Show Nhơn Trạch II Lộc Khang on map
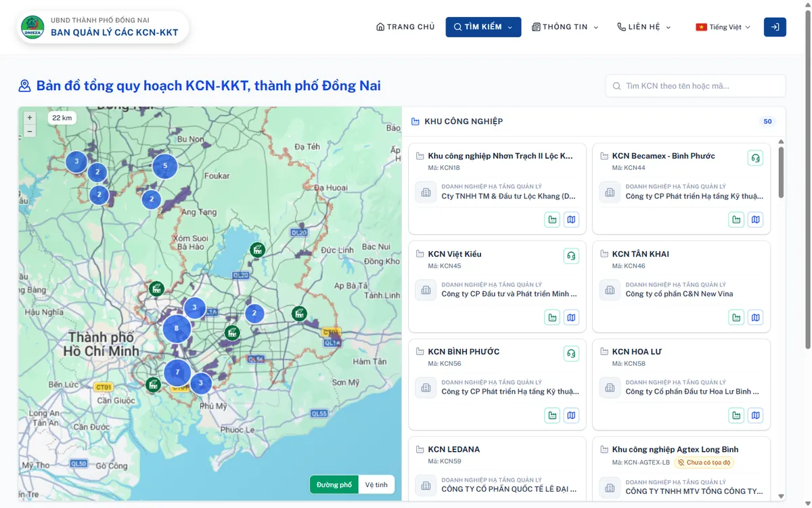Screen dimensions: 812x508 [572, 219]
